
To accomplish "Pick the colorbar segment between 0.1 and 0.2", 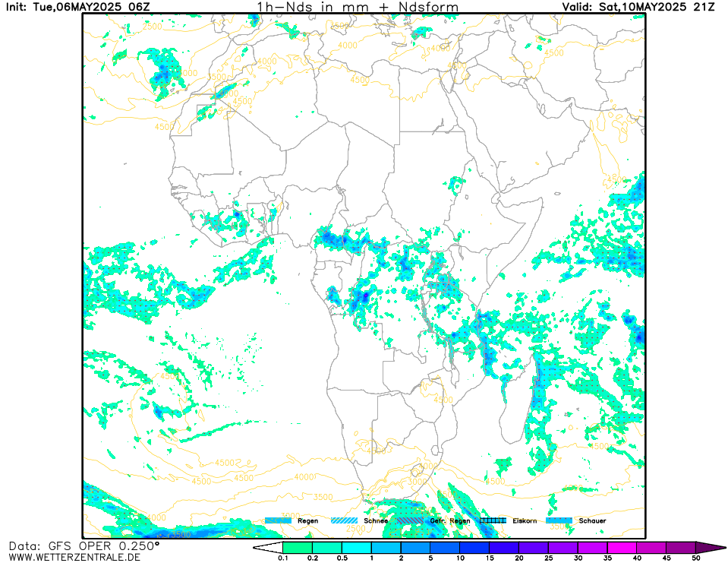I will point(298,548).
